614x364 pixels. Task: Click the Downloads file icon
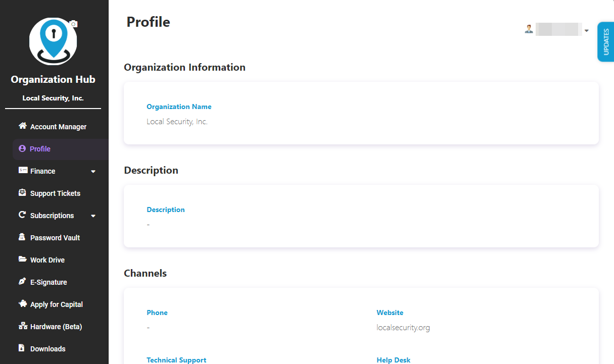click(22, 348)
